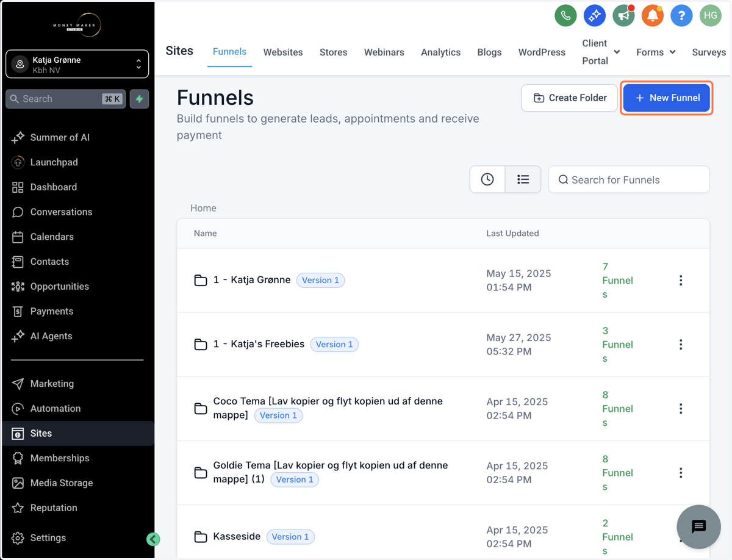Click folder icon of 1 - Katja's Freebies
The width and height of the screenshot is (732, 560).
tap(201, 345)
